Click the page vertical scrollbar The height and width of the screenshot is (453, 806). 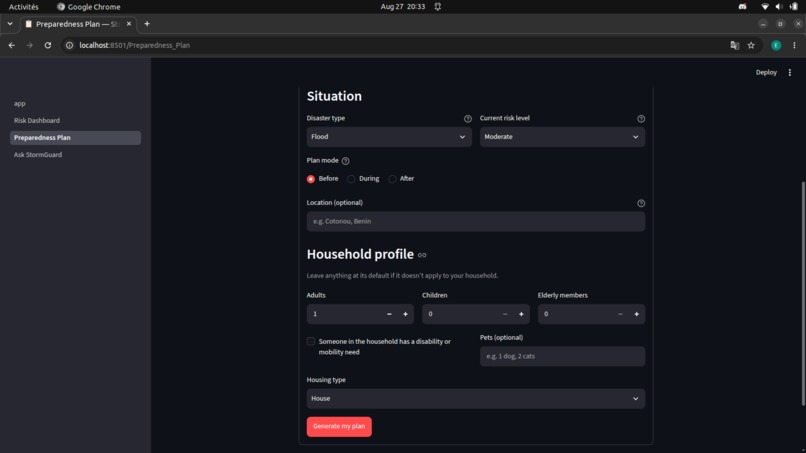coord(803,294)
